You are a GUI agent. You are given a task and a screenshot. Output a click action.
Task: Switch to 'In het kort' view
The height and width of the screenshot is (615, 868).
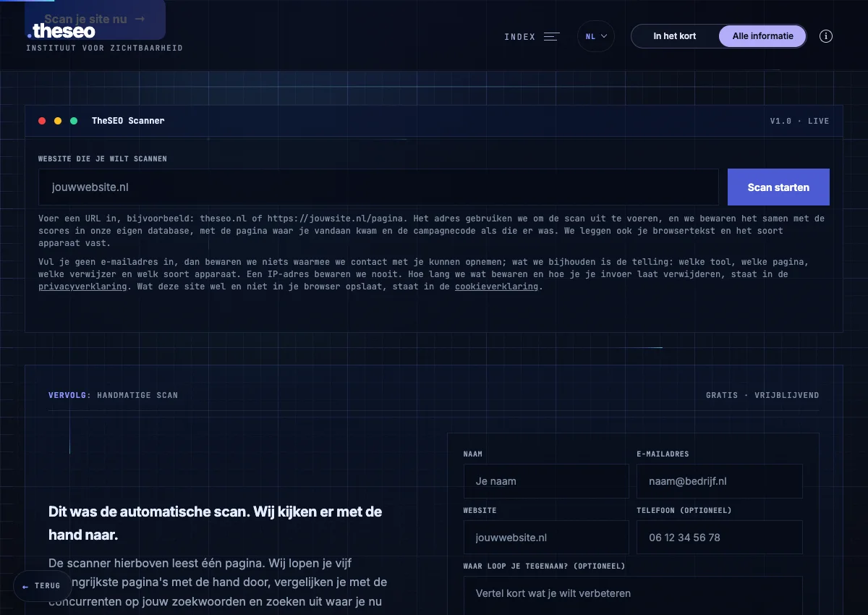point(675,36)
